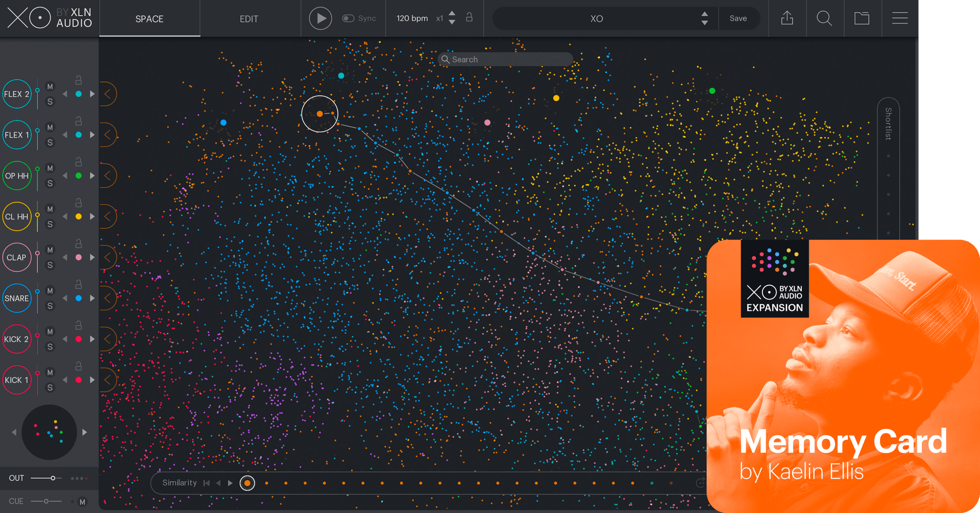This screenshot has height=513, width=980.
Task: Toggle the CUE M button
Action: click(x=82, y=502)
